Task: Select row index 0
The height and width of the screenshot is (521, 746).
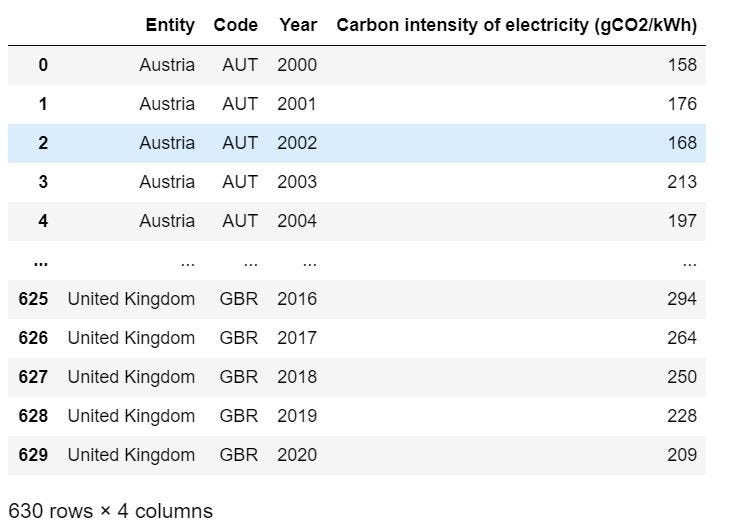Action: pos(43,65)
